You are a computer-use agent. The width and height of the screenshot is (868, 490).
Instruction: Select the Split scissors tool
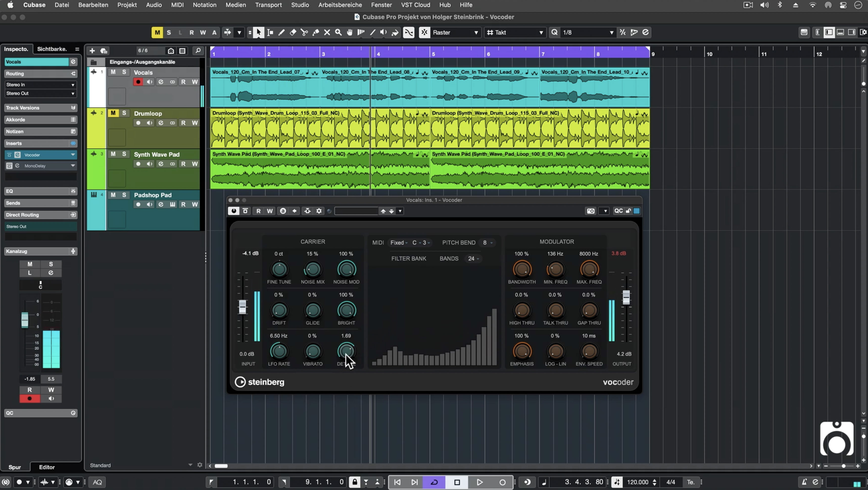tap(304, 32)
